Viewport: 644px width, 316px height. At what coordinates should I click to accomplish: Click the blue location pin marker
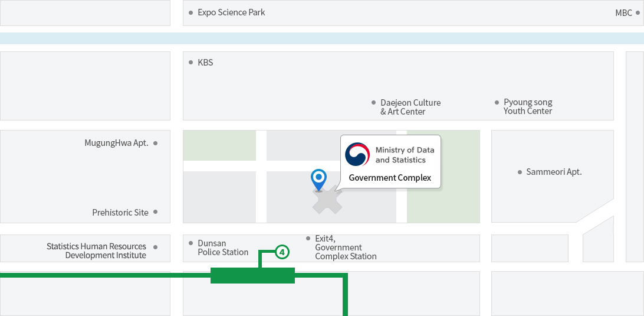(x=318, y=178)
